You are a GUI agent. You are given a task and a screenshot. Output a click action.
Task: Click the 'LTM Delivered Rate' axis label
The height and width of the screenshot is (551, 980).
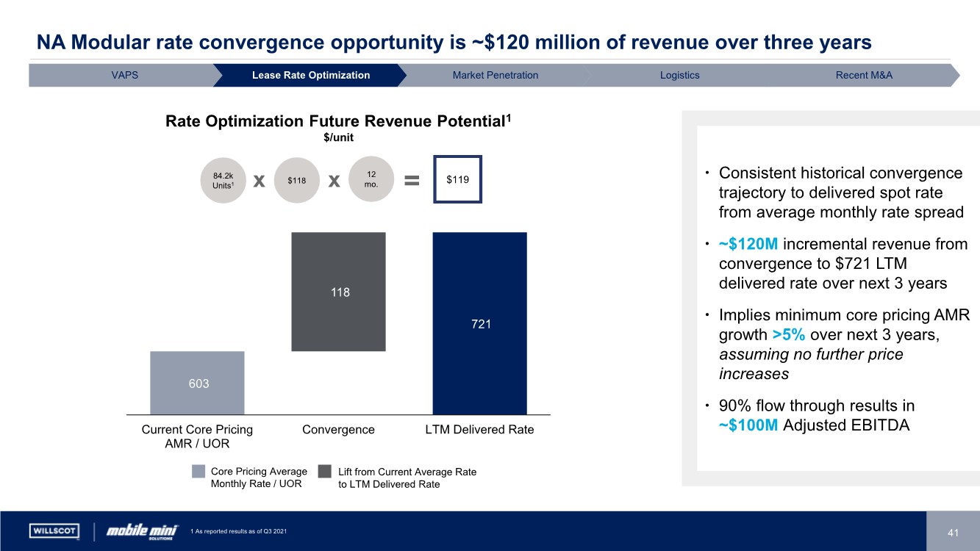(480, 430)
